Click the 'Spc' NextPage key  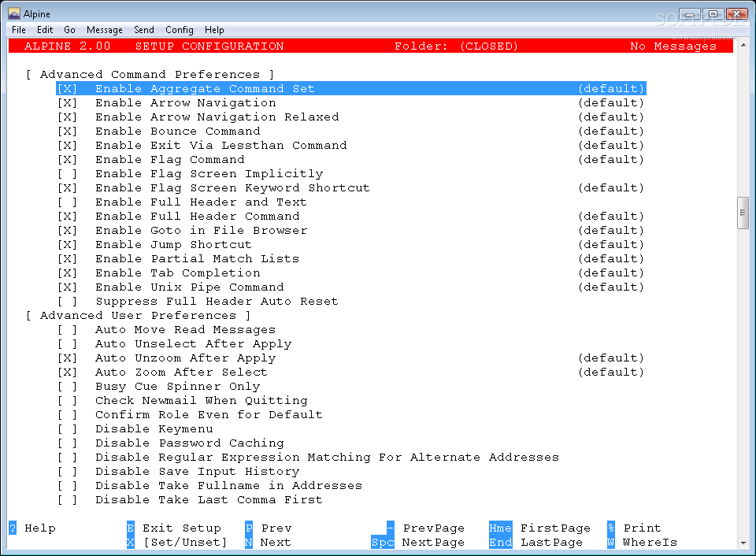tap(383, 542)
